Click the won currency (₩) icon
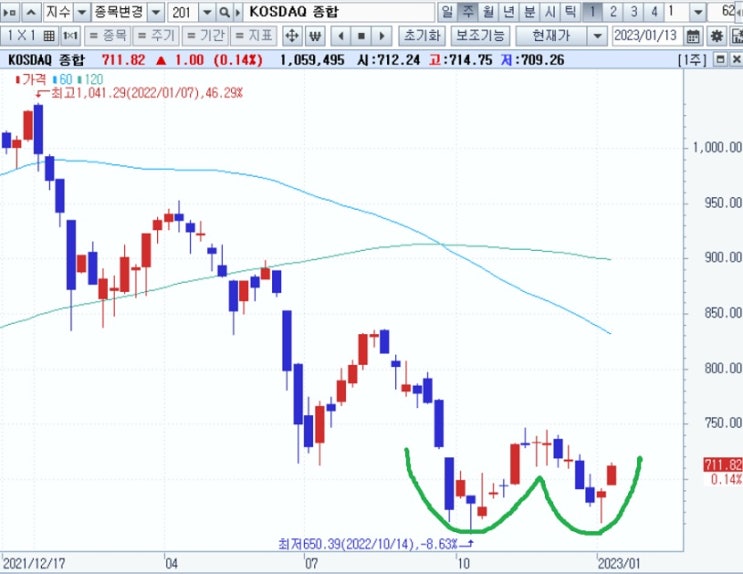This screenshot has height=574, width=743. click(315, 36)
